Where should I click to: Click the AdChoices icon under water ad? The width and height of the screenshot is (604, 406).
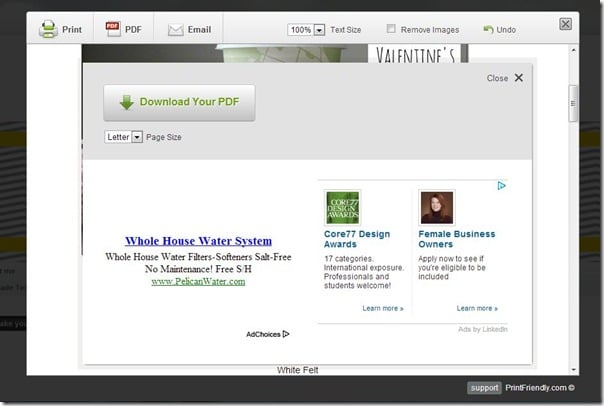[x=286, y=334]
